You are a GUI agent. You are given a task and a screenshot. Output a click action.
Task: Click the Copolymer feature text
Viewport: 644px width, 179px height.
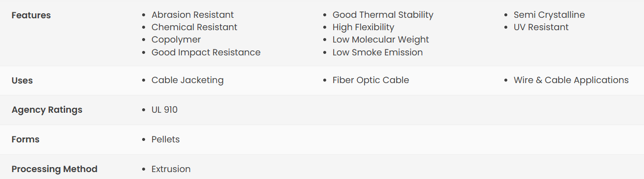176,40
